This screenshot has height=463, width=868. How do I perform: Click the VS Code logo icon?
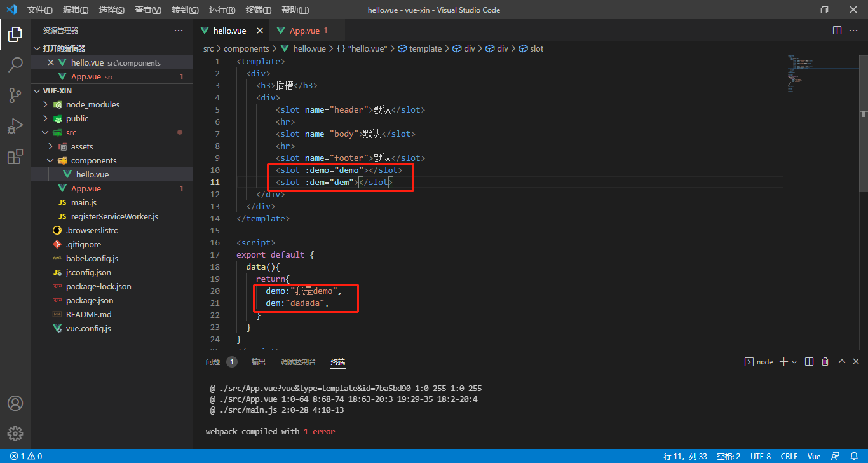[x=11, y=10]
